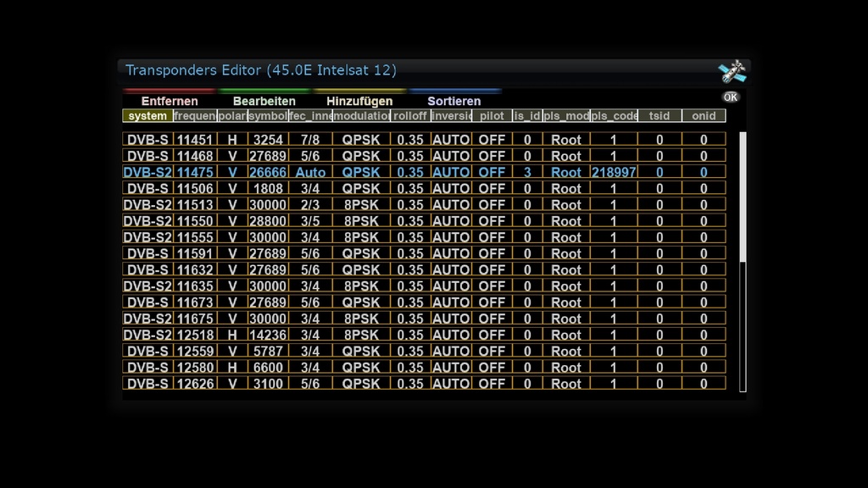
Task: Click the fec_inner column header
Action: 310,115
